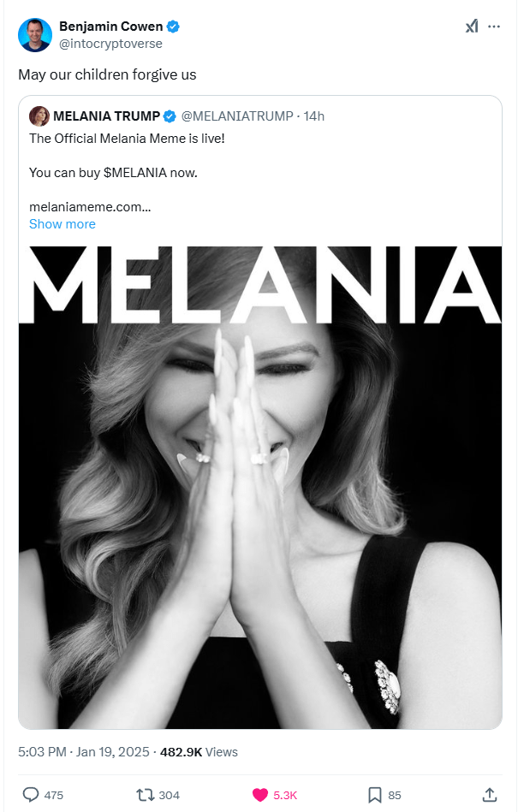Click the reply speech-bubble icon
518x812 pixels.
[29, 795]
